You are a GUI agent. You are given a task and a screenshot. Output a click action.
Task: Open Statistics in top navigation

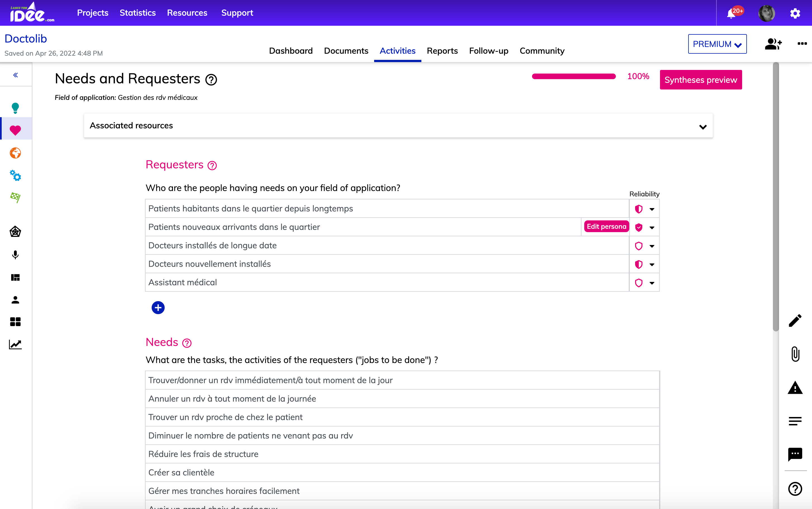tap(137, 13)
